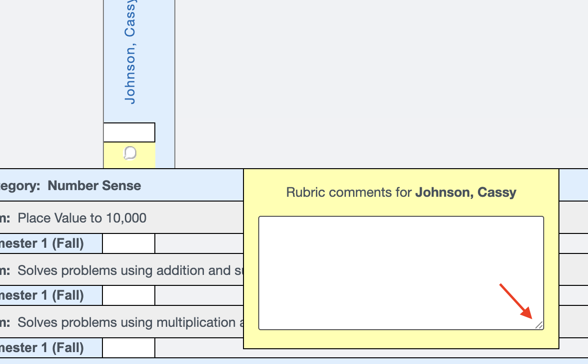This screenshot has height=364, width=588.
Task: Click the Solves problems using addition criterion
Action: tap(131, 271)
